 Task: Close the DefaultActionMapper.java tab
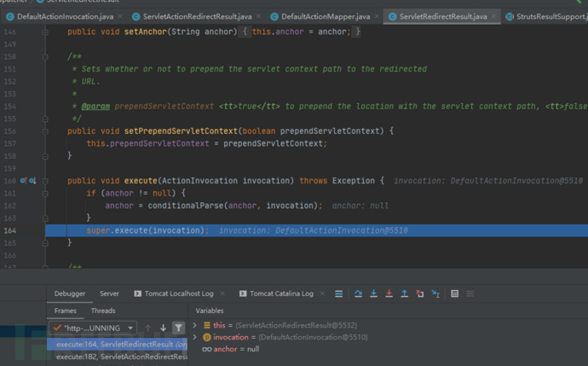377,16
